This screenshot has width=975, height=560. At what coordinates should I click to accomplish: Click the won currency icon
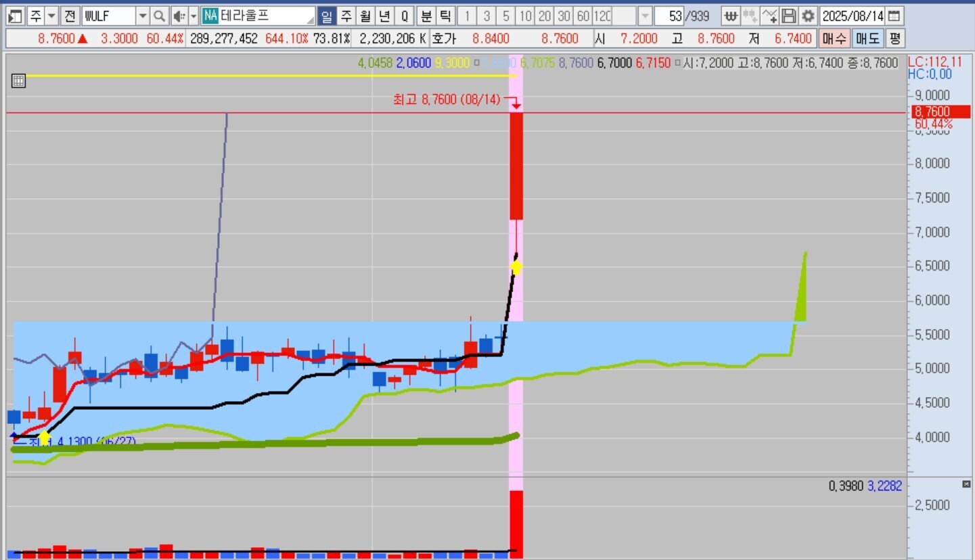tap(730, 16)
